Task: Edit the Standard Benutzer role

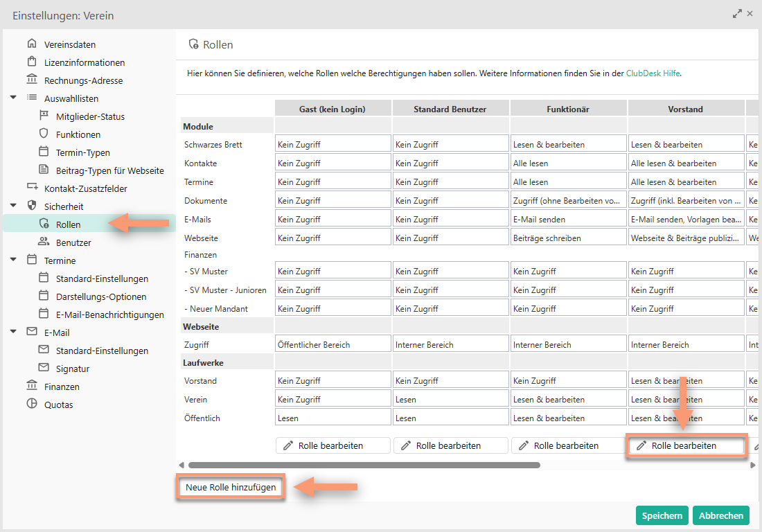Action: point(451,445)
